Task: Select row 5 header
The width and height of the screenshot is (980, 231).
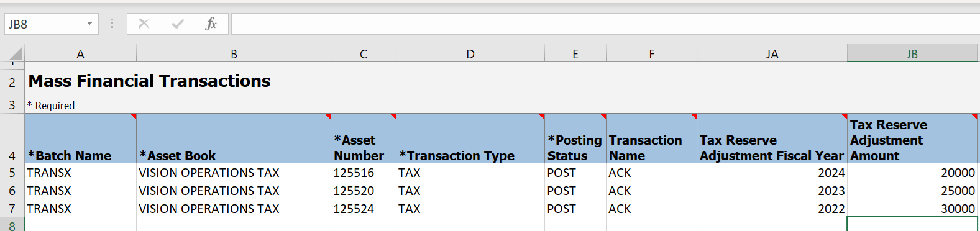Action: [12, 173]
